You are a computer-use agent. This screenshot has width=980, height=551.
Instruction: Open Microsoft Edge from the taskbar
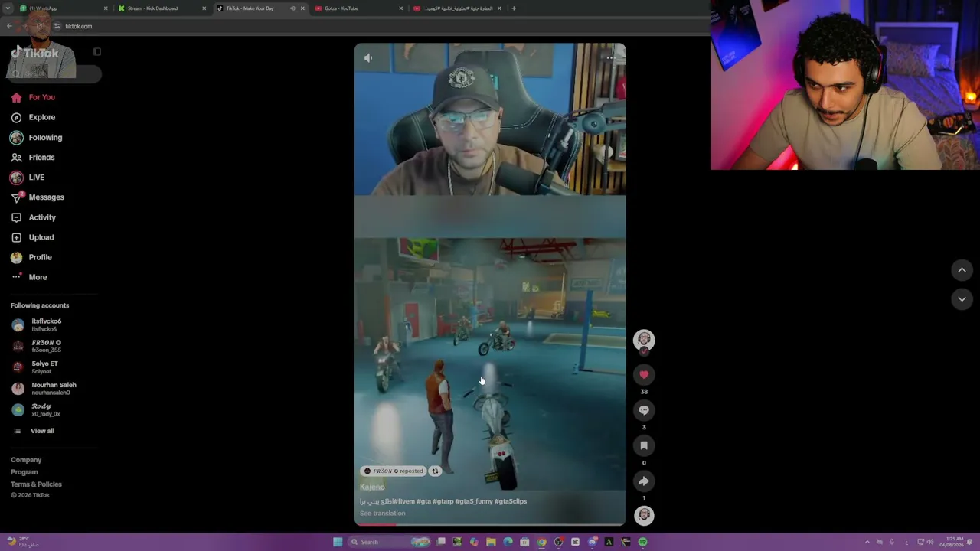508,542
